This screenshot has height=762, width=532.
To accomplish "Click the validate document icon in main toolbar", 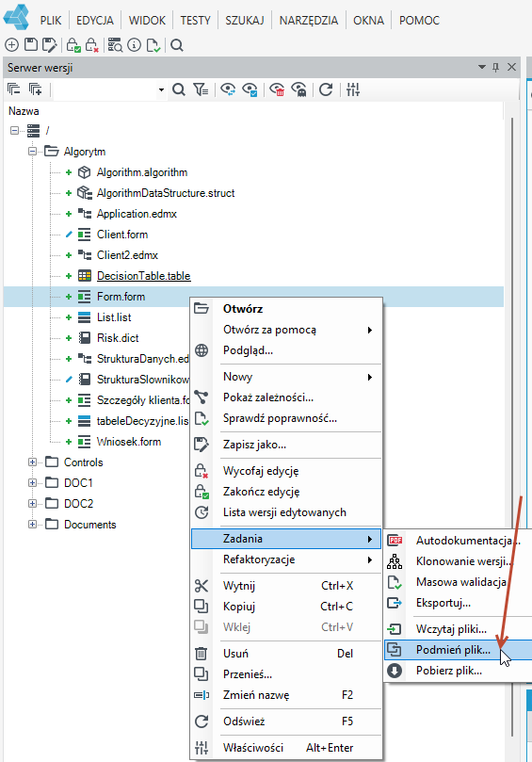I will [x=153, y=45].
